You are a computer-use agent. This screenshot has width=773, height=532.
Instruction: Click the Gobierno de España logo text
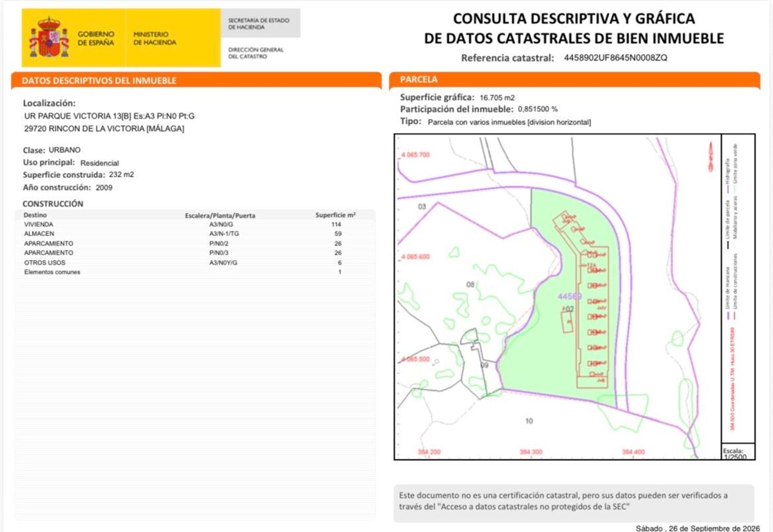(96, 38)
